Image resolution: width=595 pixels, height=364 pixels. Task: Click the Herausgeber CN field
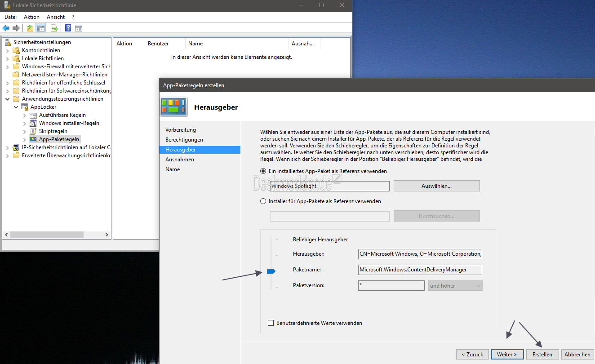click(420, 254)
